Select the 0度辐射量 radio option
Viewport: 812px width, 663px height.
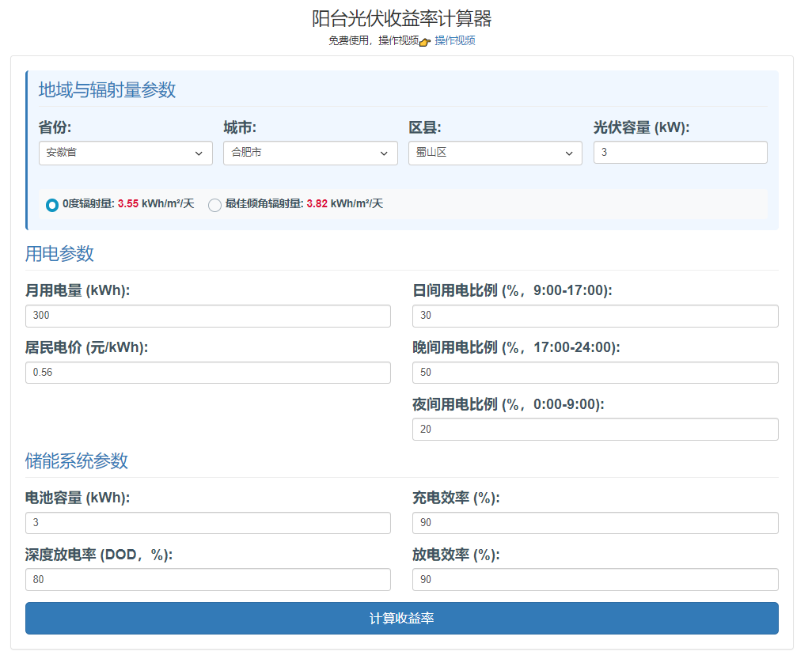(x=52, y=205)
